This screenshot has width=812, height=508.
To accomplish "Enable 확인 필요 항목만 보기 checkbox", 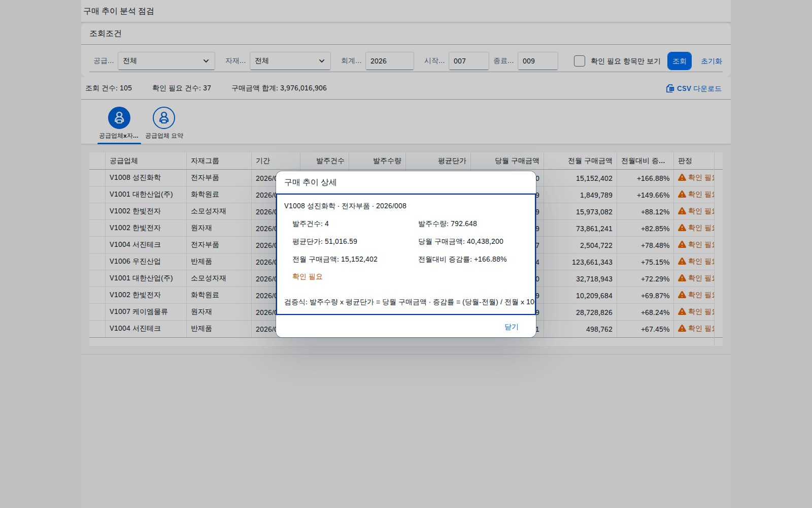I will (x=579, y=61).
